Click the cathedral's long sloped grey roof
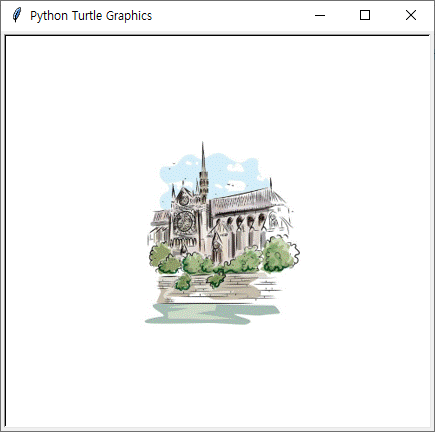 (243, 201)
